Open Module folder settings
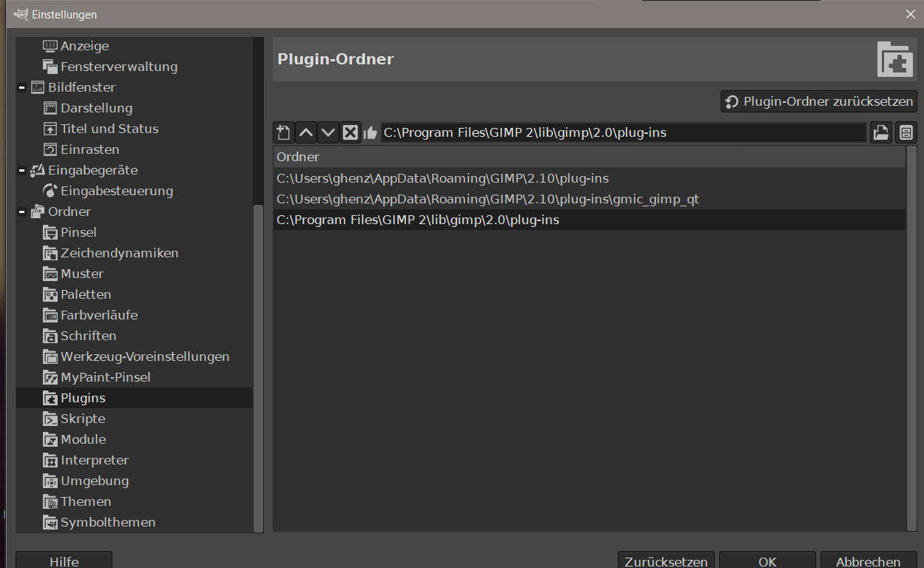 pos(83,439)
